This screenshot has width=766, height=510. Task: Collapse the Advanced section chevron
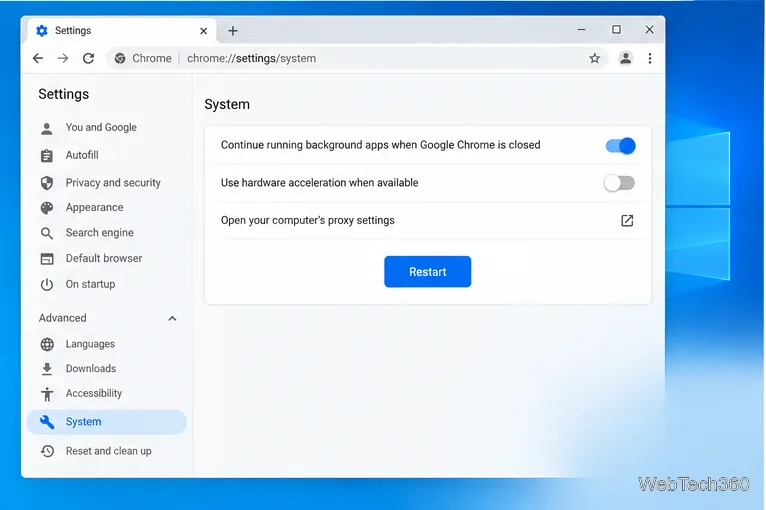172,319
